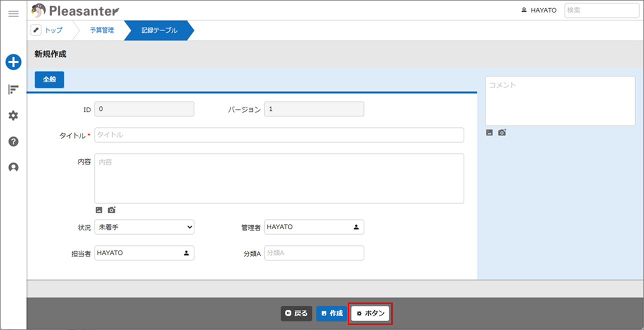Screen dimensions: 644x330
Task: Focus the コメント text area
Action: pos(560,101)
